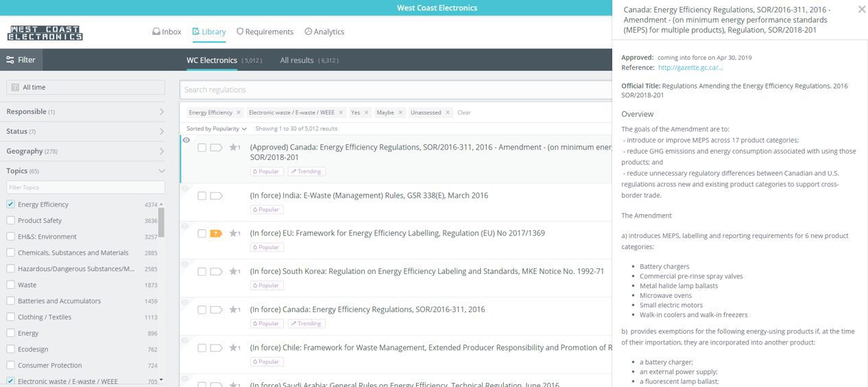Remove the Energy Efficiency filter chip
The image size is (868, 387).
point(239,113)
